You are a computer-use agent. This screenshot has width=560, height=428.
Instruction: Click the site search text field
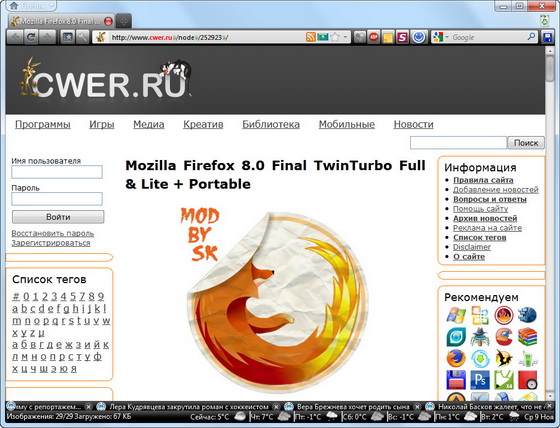tap(458, 143)
